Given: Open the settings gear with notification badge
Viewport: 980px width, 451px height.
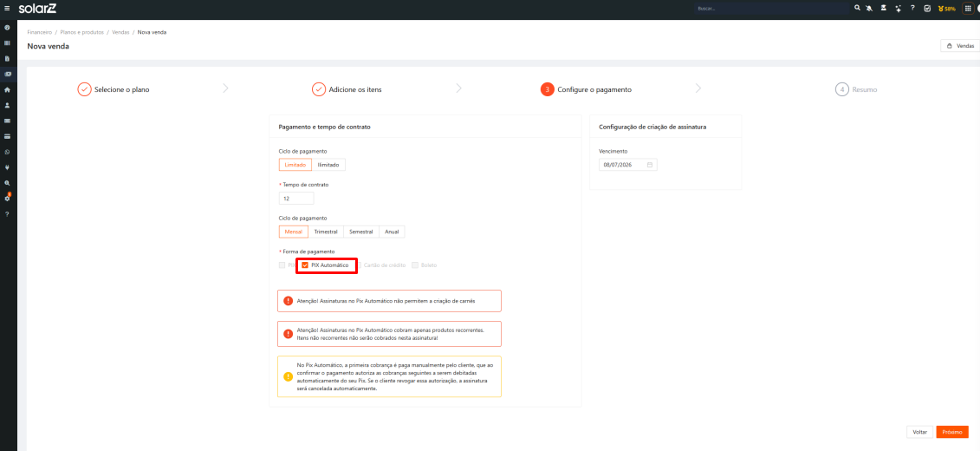Looking at the screenshot, I should click(8, 197).
